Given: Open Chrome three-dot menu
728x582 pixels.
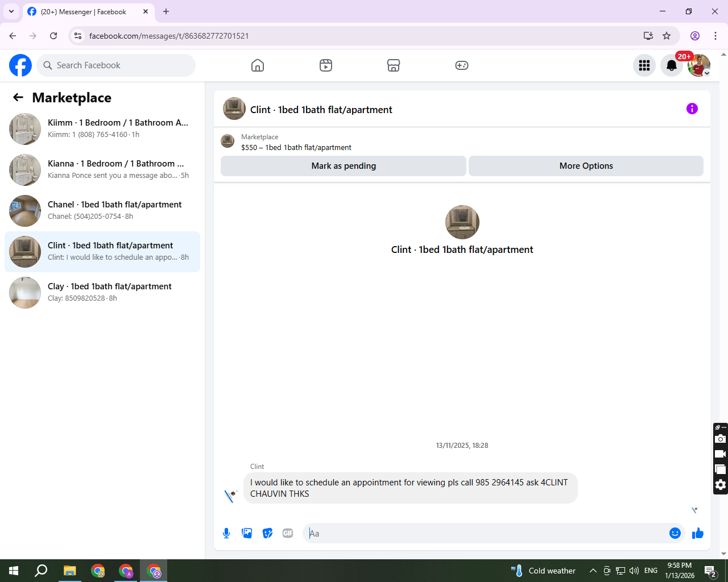Looking at the screenshot, I should 715,36.
